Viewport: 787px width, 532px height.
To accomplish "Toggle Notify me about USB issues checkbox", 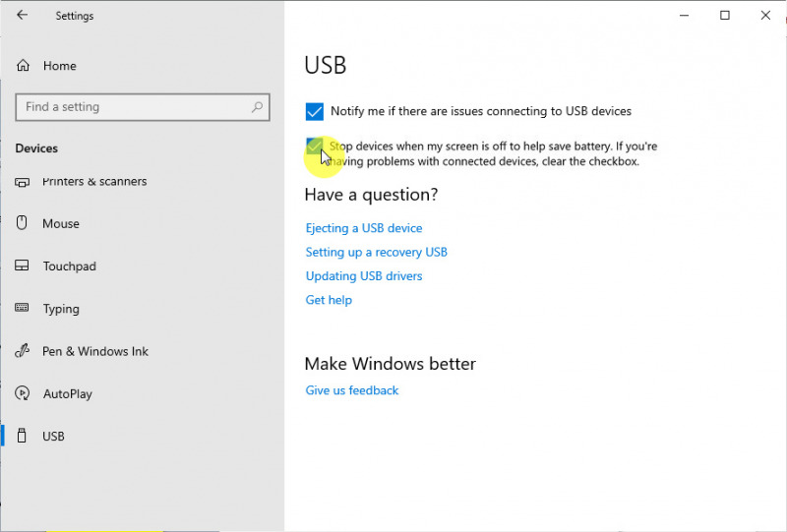I will tap(315, 111).
